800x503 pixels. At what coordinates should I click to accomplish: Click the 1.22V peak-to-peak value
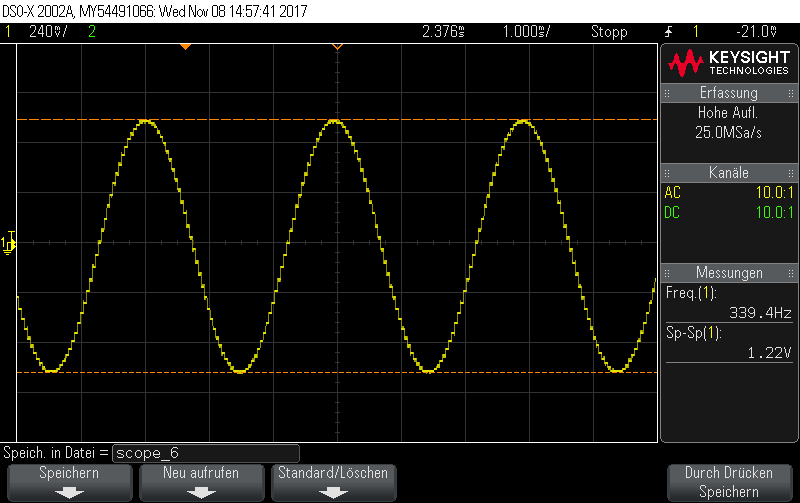click(x=769, y=353)
